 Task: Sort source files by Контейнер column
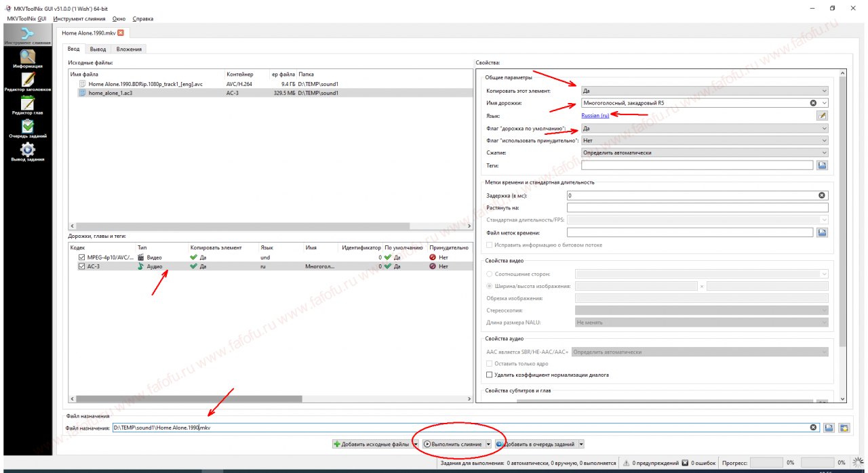[x=247, y=74]
